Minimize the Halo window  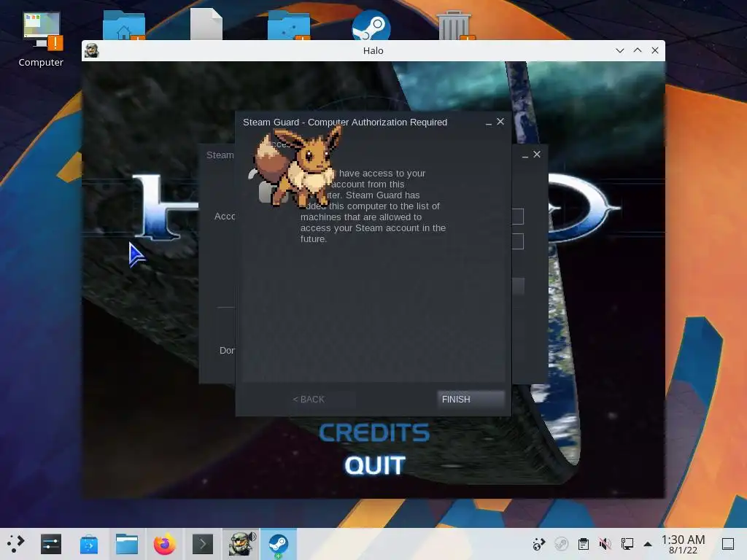click(620, 50)
